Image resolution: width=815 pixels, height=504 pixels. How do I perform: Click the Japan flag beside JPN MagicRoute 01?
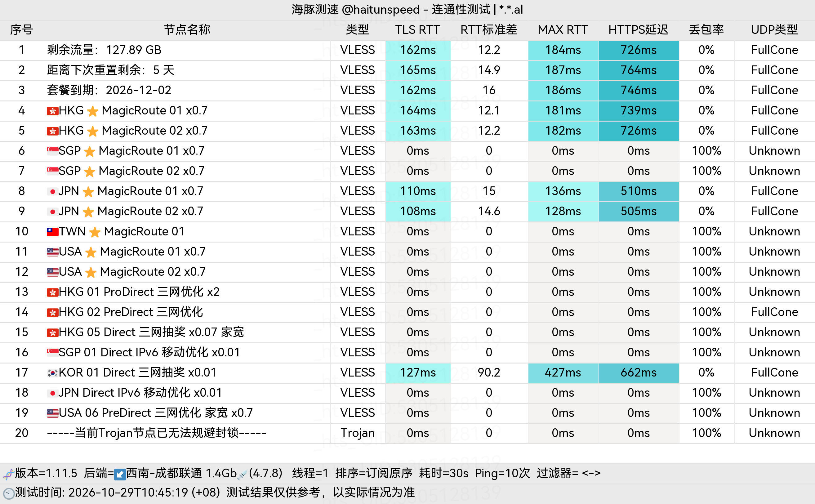(53, 192)
